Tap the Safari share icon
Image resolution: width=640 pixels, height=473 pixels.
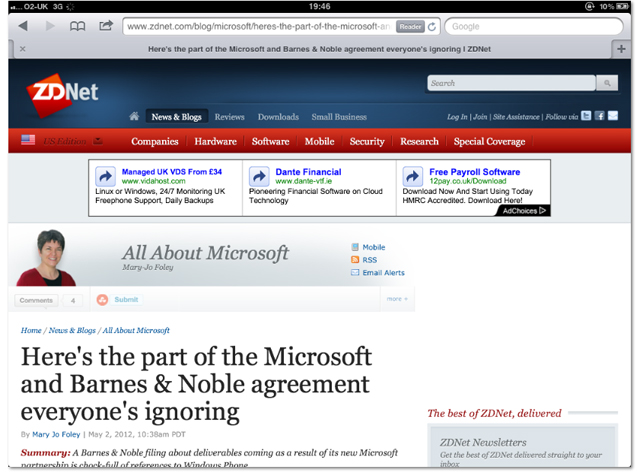pos(106,26)
